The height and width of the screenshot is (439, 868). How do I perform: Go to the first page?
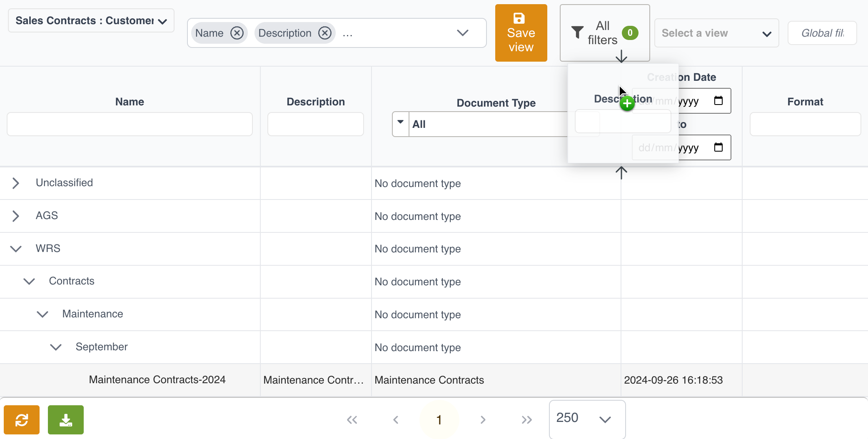pos(352,420)
